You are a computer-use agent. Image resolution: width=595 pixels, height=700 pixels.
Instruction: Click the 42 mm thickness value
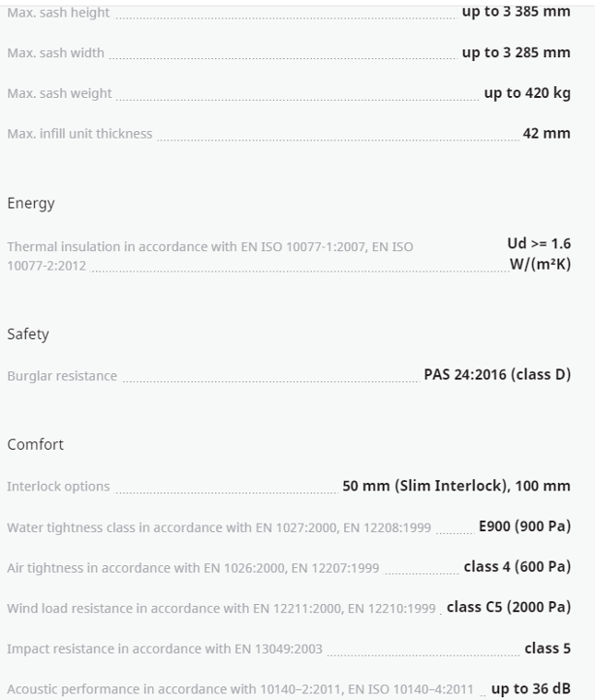pyautogui.click(x=547, y=133)
